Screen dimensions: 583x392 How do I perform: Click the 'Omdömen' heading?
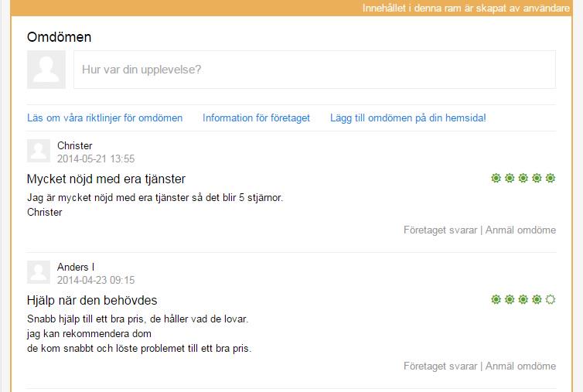(x=59, y=37)
